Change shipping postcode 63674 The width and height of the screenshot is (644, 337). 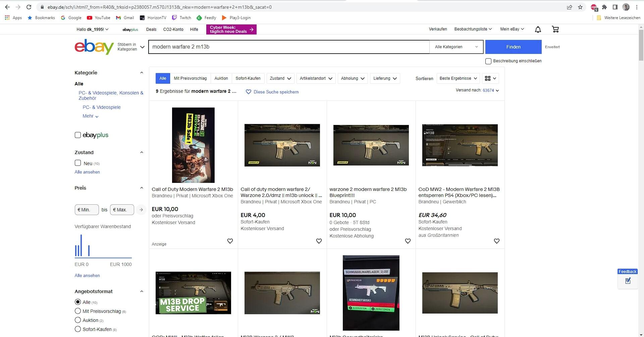pos(490,90)
